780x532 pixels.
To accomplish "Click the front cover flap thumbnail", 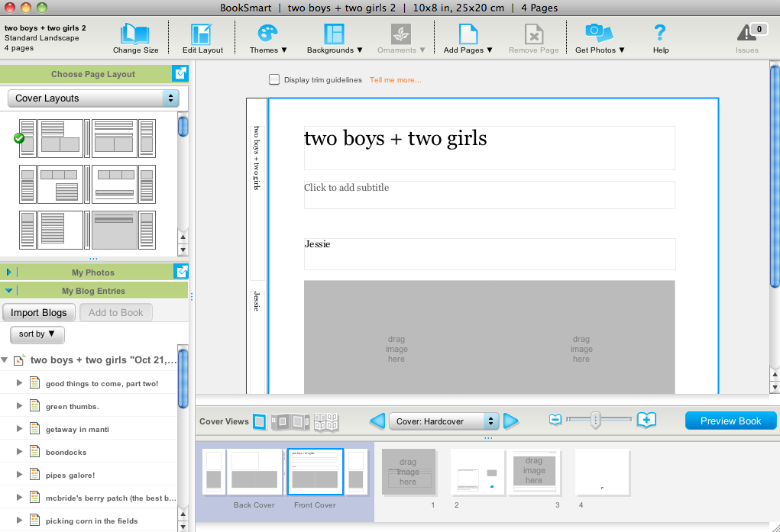I will coord(356,472).
